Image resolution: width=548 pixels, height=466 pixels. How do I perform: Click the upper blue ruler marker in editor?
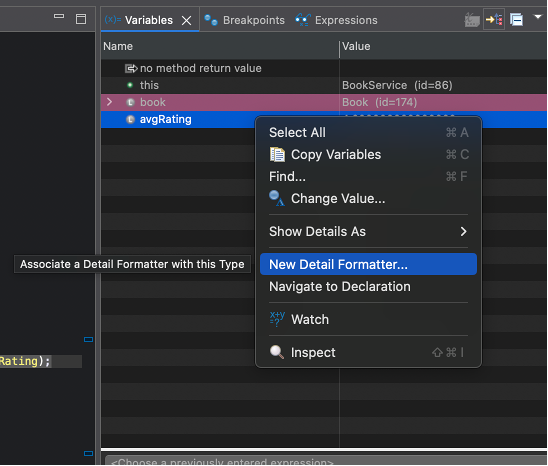point(88,339)
